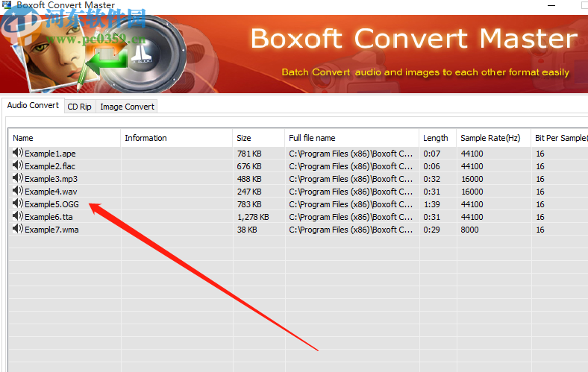The image size is (588, 372).
Task: Select the Example5.OGG file row
Action: 298,204
